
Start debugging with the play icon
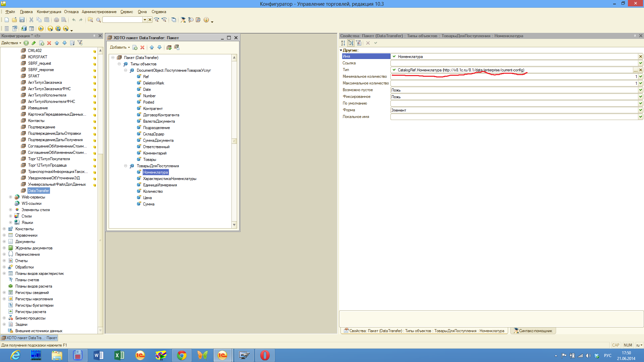click(x=41, y=29)
